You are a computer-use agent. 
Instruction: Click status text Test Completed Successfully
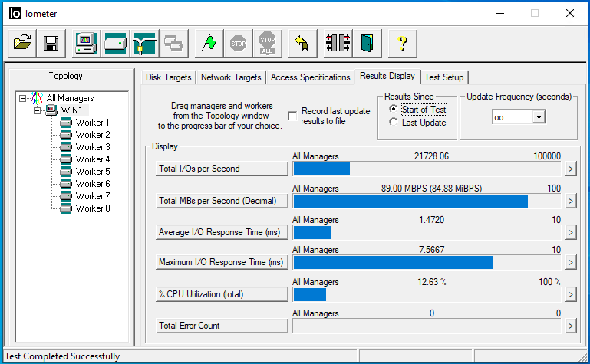[x=62, y=356]
